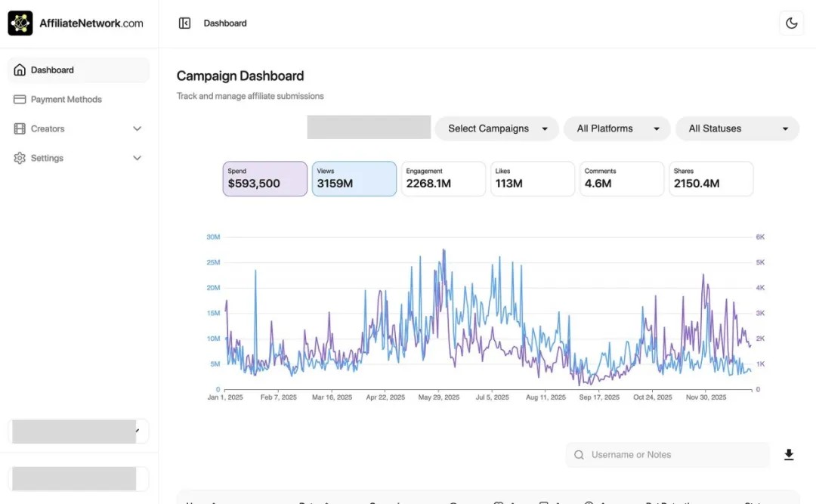Click the download export arrow icon
Image resolution: width=816 pixels, height=504 pixels.
pos(789,455)
